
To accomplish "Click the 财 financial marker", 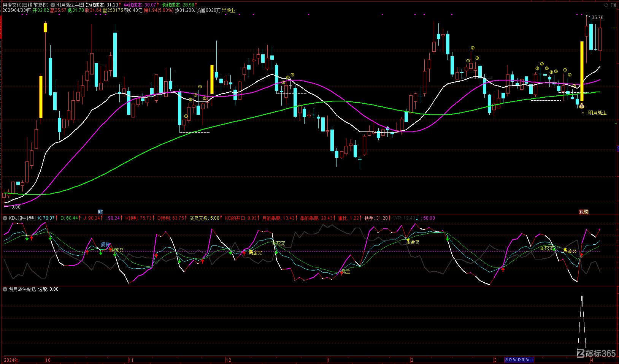I will coord(100,212).
